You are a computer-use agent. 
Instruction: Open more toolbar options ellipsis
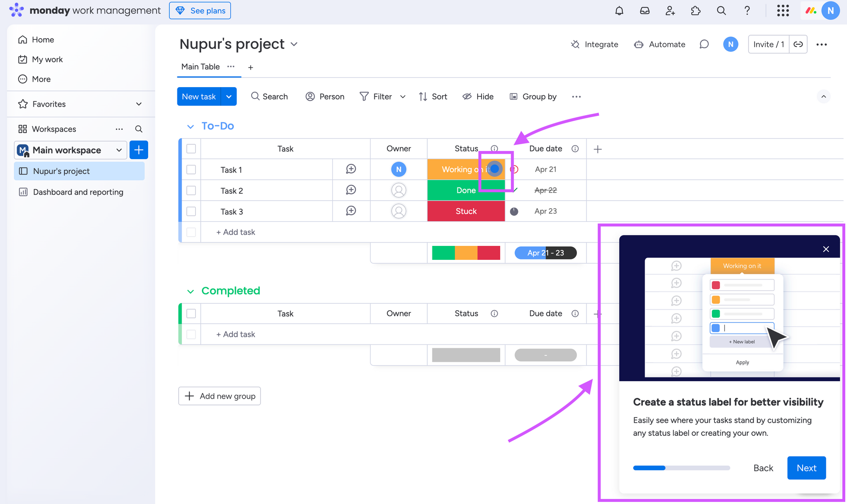tap(576, 97)
